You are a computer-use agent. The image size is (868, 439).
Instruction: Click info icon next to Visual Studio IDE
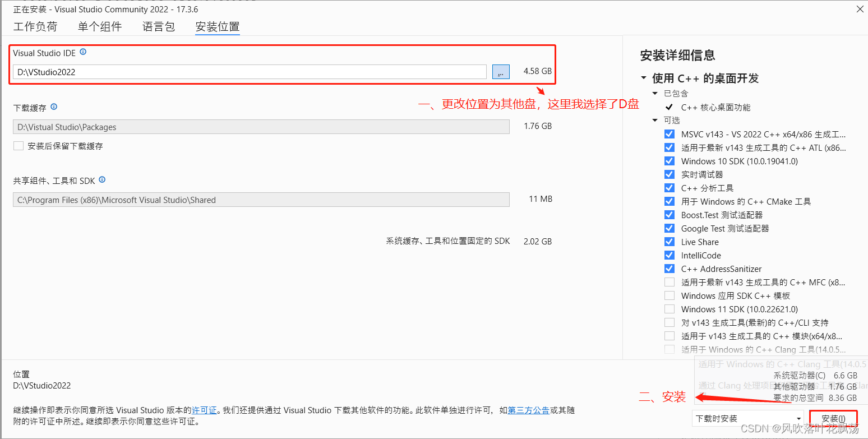coord(83,52)
